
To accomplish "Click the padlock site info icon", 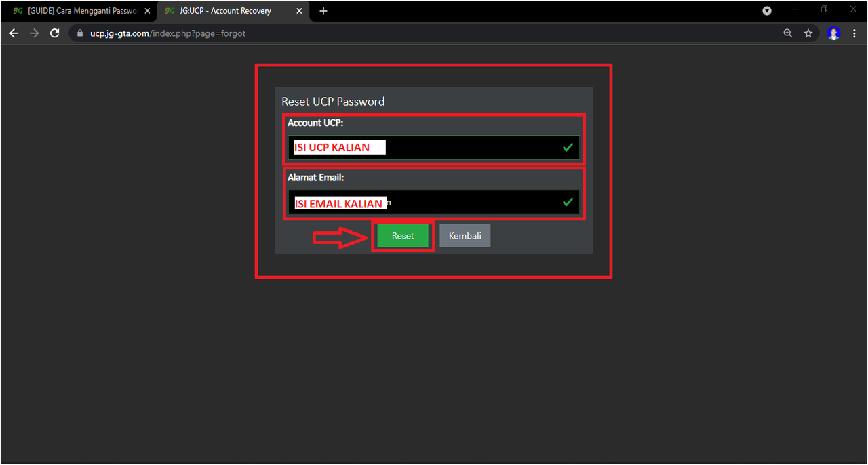I will (80, 33).
